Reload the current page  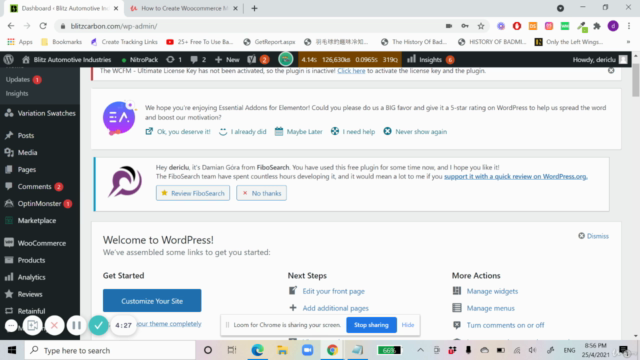pos(43,26)
